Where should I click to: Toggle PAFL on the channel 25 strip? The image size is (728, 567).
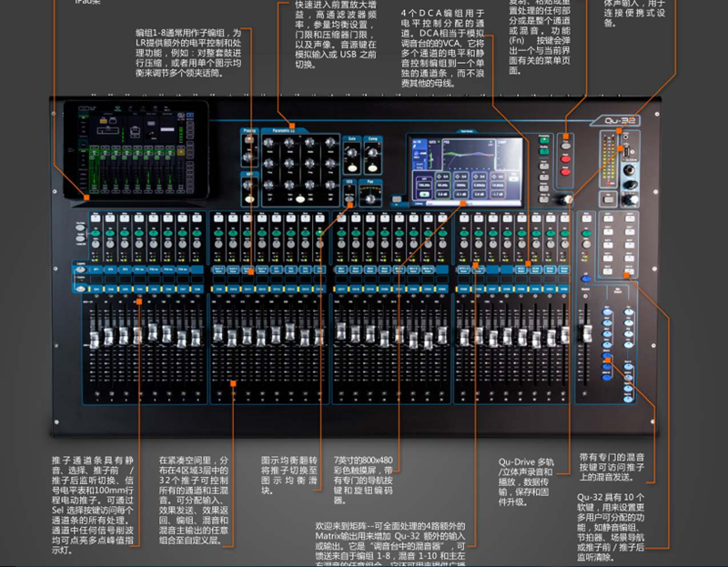pos(464,244)
